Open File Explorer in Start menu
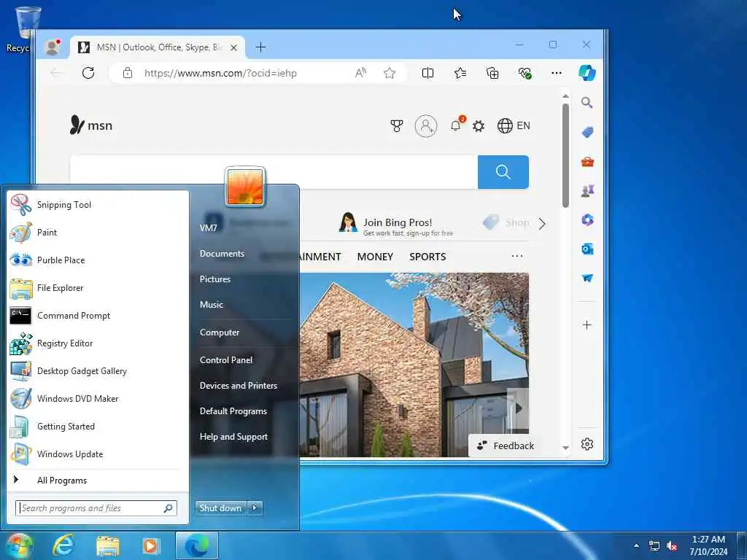 [98, 287]
